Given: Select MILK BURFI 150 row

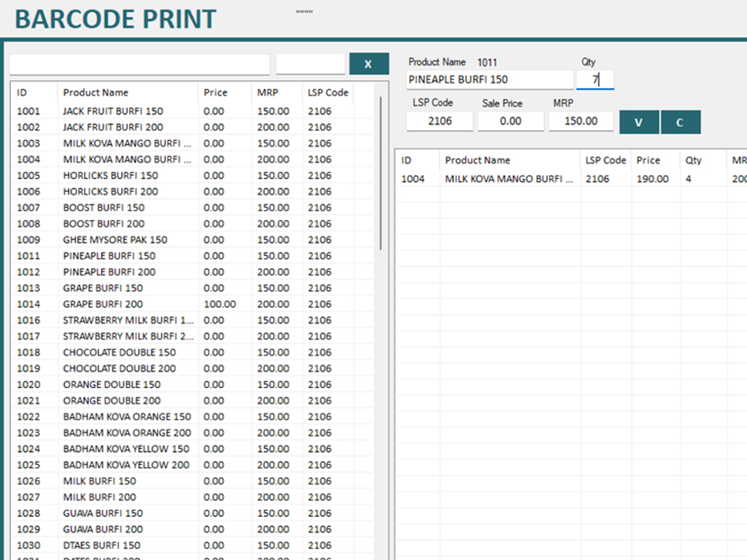Looking at the screenshot, I should [192, 481].
